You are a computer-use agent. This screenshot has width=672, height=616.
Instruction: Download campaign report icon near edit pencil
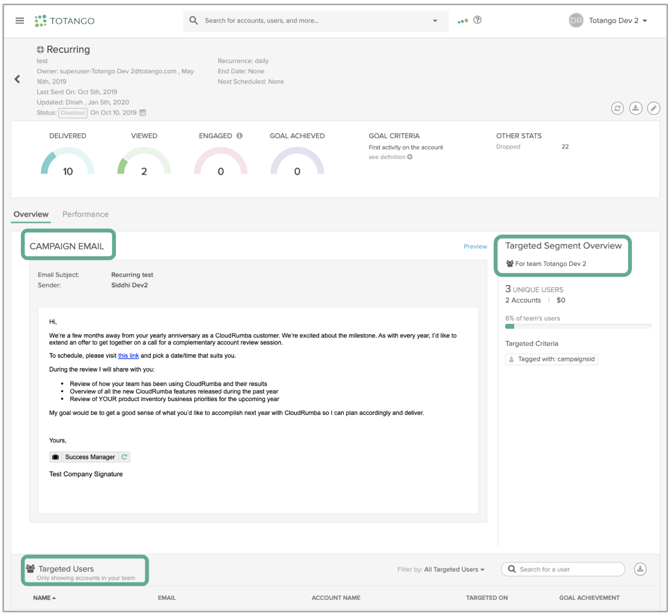635,108
